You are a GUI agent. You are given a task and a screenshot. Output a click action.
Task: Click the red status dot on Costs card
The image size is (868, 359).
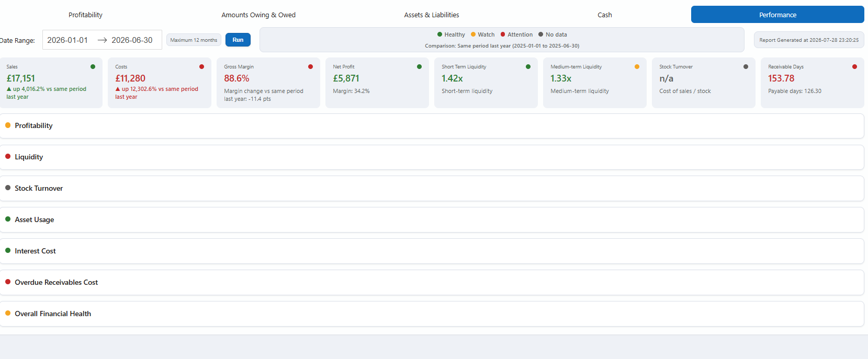201,66
